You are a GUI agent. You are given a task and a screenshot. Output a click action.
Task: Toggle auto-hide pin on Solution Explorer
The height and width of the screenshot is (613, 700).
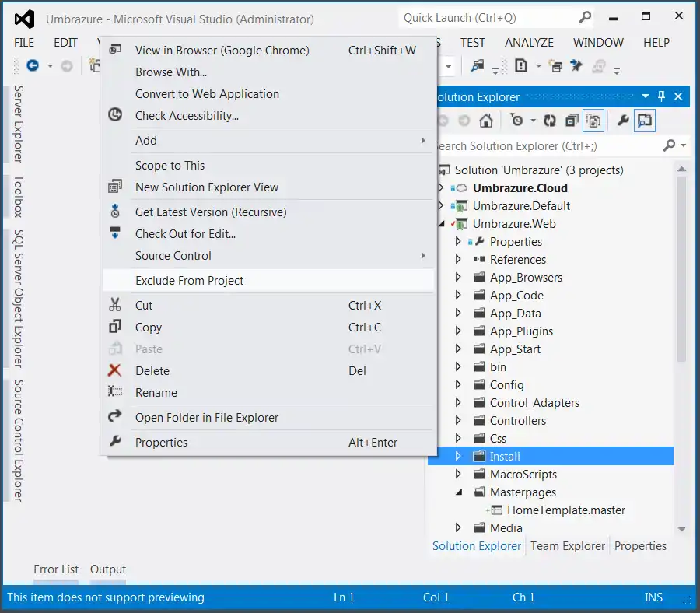(x=662, y=96)
